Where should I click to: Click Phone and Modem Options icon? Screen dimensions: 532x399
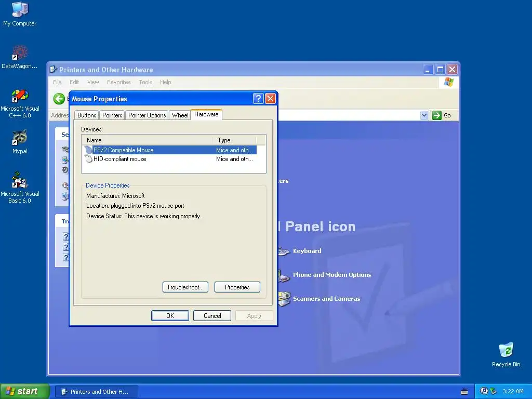(x=284, y=275)
